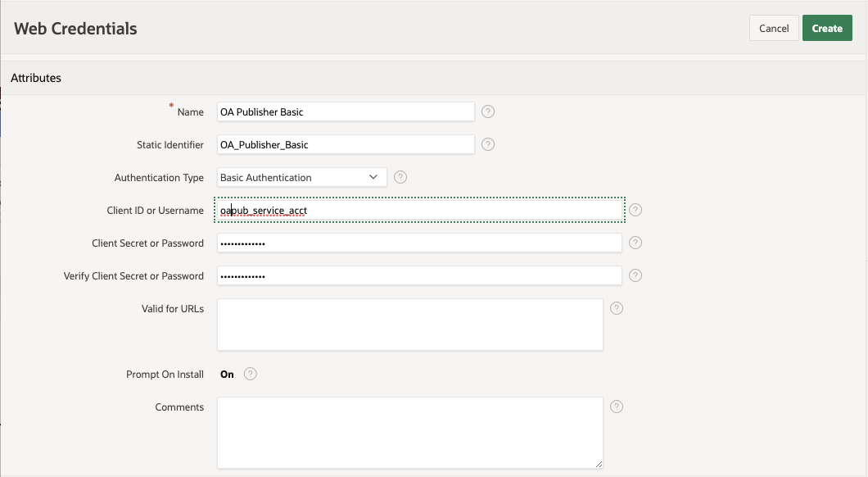Open help for the Name field
This screenshot has width=868, height=477.
487,111
